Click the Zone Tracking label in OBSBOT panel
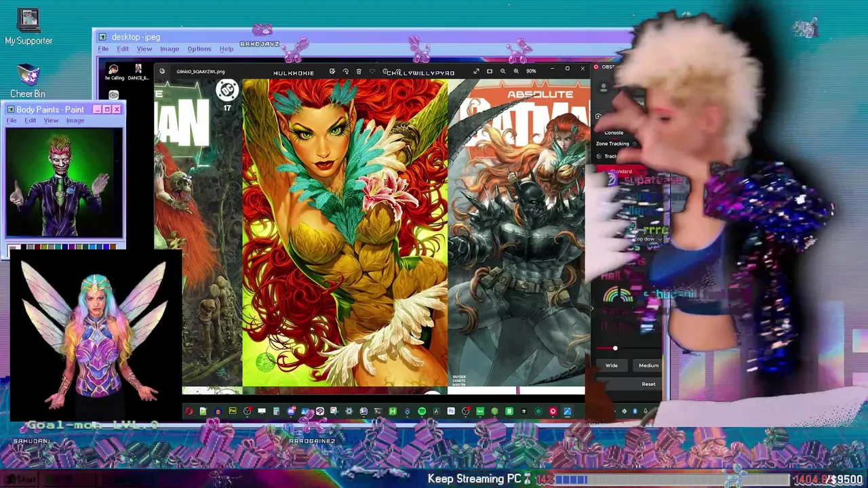Screen dimensions: 868x488 612,144
